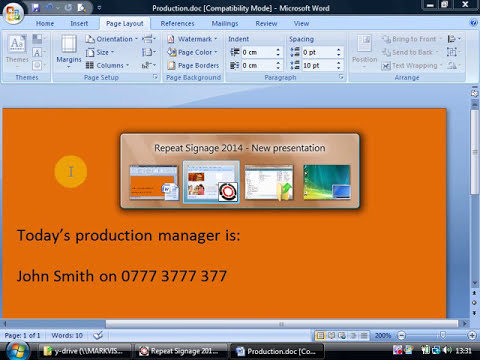Open the Columns dropdown
The image size is (480, 360).
[x=107, y=65]
